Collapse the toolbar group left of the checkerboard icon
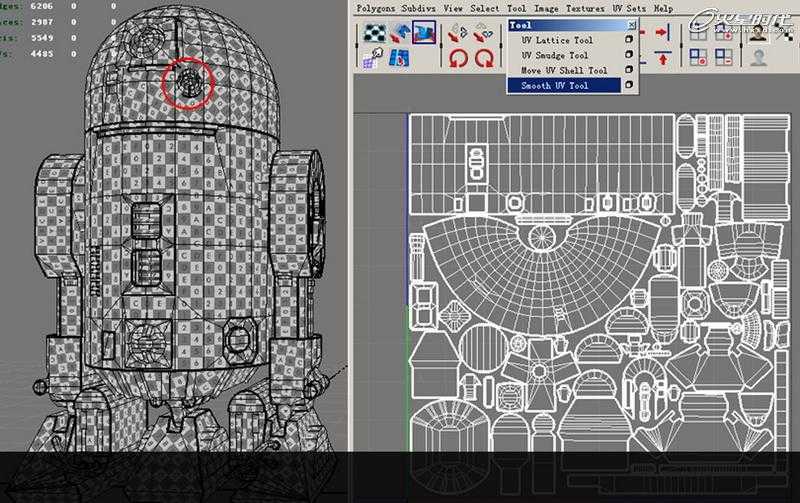Image resolution: width=800 pixels, height=503 pixels. click(x=357, y=45)
